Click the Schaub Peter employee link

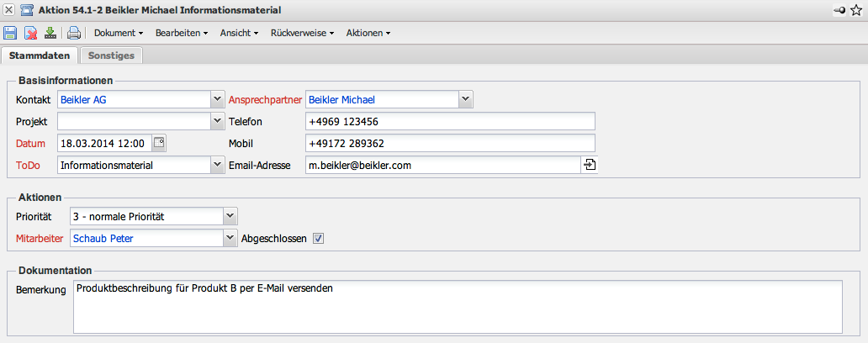pyautogui.click(x=103, y=239)
